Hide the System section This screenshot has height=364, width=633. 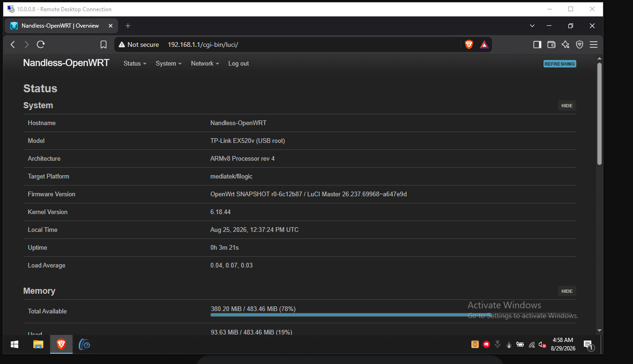[567, 105]
